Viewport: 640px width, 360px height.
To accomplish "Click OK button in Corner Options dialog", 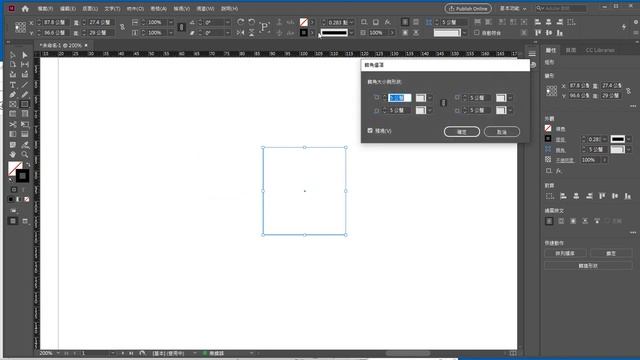I will [462, 132].
